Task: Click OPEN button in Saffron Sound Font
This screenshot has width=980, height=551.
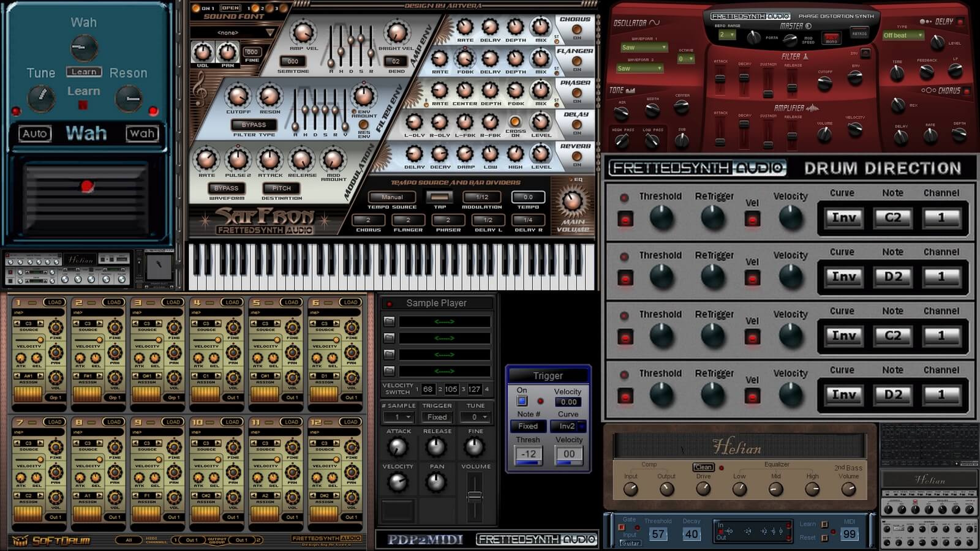Action: click(x=230, y=8)
